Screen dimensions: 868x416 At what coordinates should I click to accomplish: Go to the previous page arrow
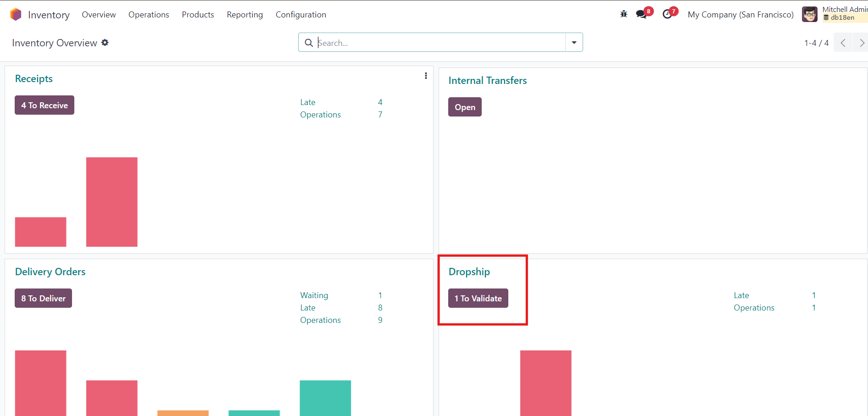(843, 43)
